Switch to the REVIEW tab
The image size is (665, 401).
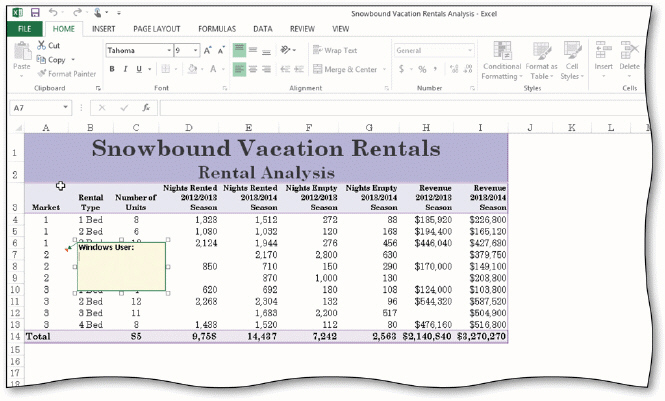(302, 29)
